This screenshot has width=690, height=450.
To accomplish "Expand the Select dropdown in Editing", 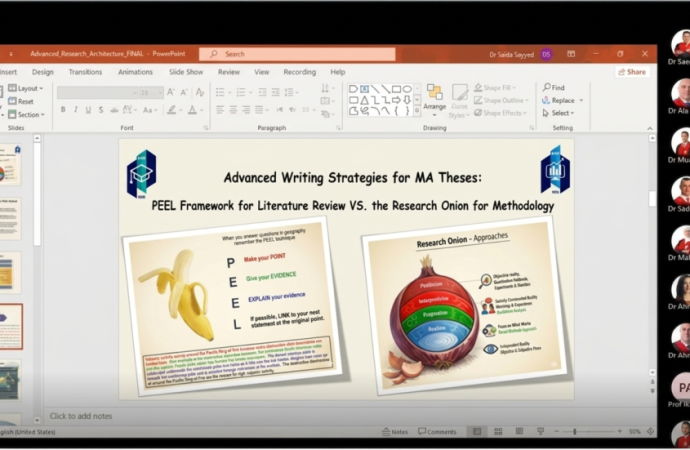I will [x=560, y=113].
